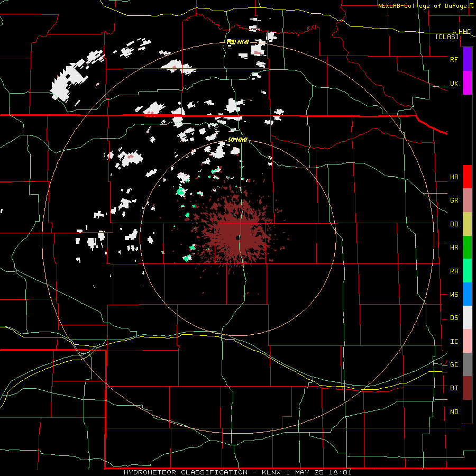Click the 18:01 timestamp

point(341,472)
